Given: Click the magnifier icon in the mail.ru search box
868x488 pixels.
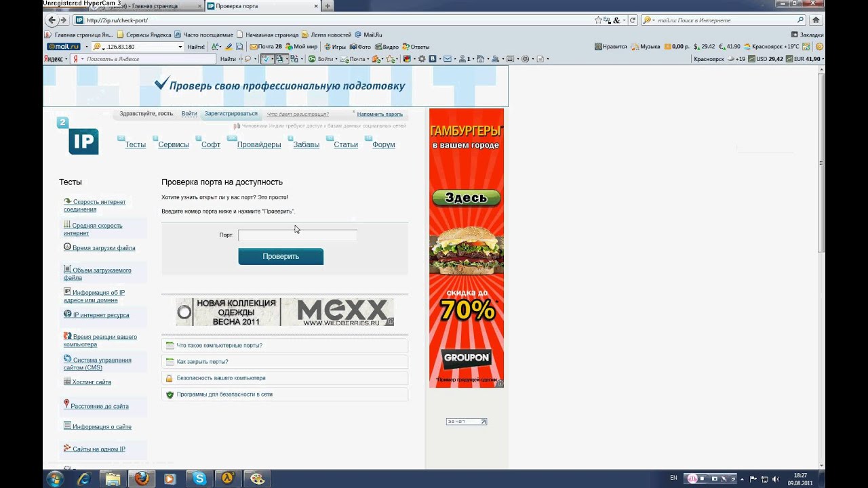Looking at the screenshot, I should click(x=800, y=20).
